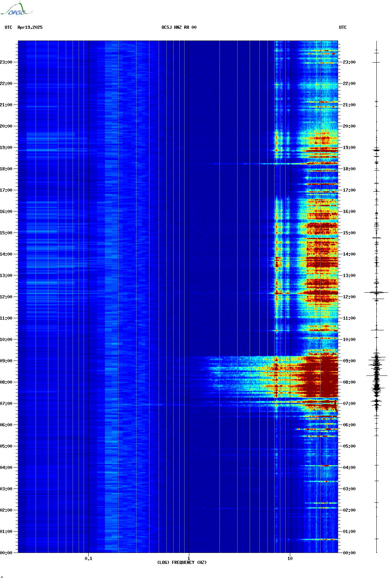
Task: Click the left 04:00 time label
Action: click(x=6, y=468)
